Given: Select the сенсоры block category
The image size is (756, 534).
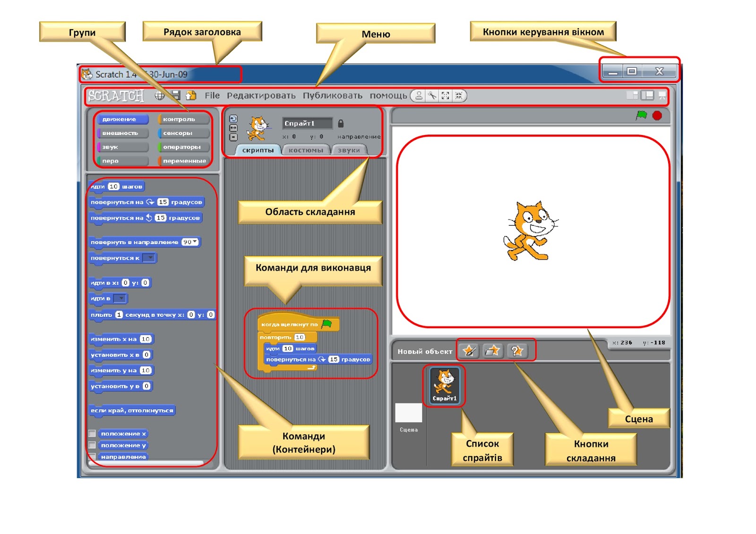Looking at the screenshot, I should coord(184,133).
